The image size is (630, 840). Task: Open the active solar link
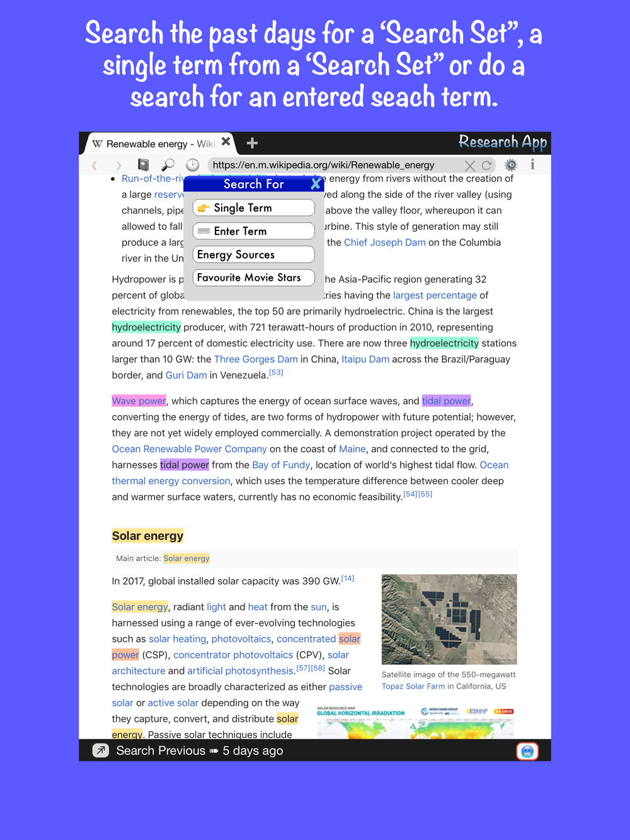173,703
